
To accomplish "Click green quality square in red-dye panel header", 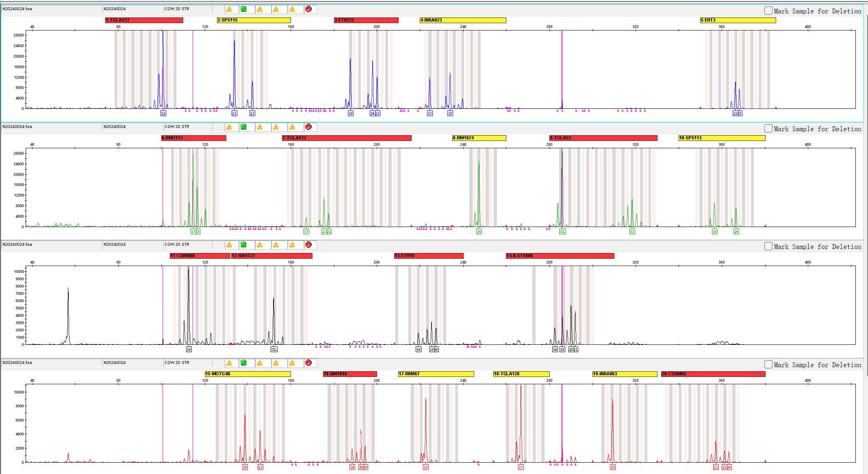I will click(x=243, y=363).
